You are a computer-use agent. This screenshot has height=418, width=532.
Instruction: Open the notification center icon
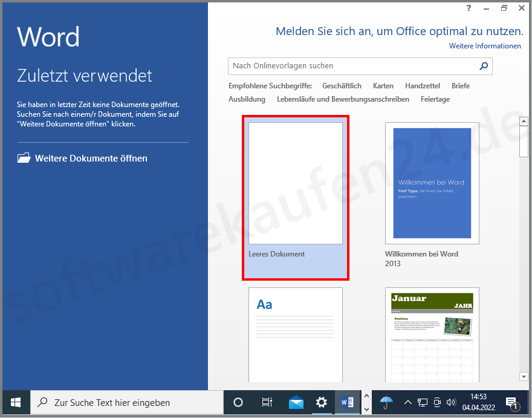point(512,403)
